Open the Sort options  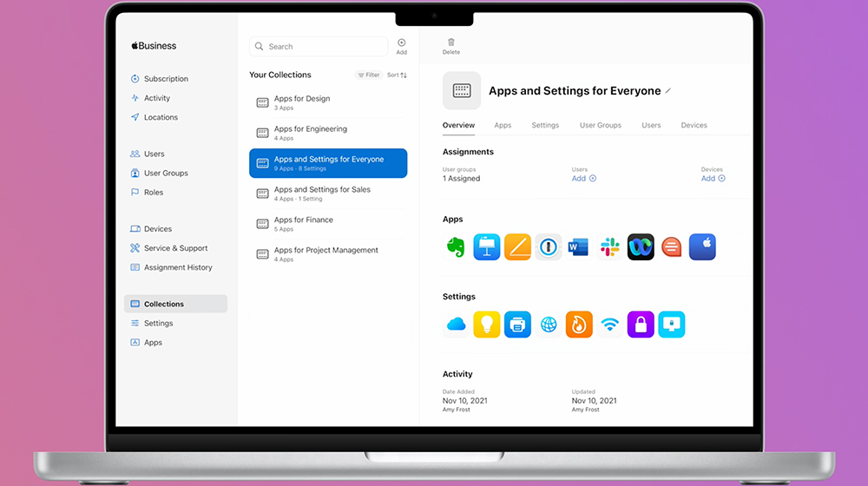[x=397, y=75]
